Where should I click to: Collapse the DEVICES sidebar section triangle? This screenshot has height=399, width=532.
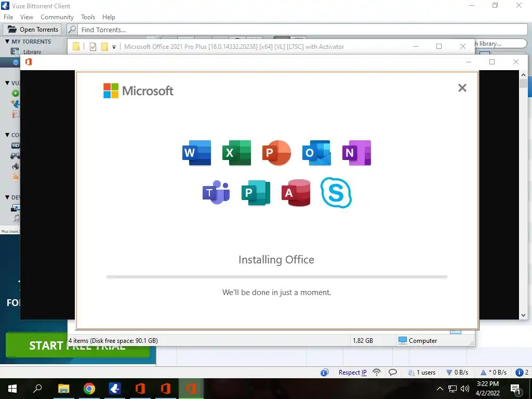click(7, 197)
